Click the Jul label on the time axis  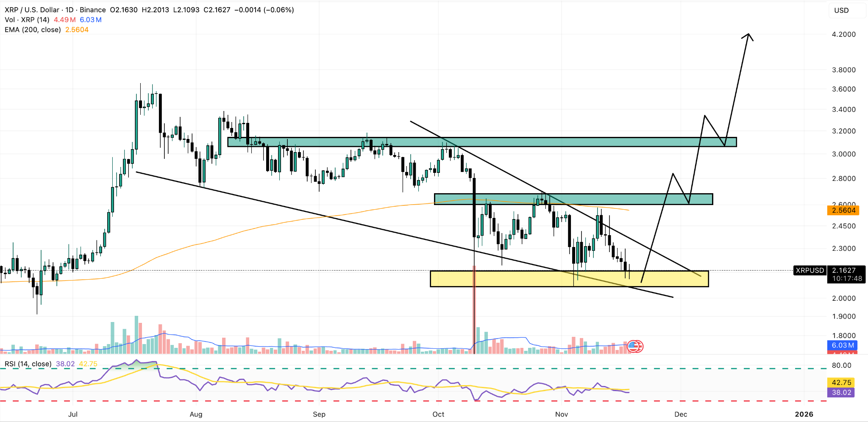(x=73, y=414)
